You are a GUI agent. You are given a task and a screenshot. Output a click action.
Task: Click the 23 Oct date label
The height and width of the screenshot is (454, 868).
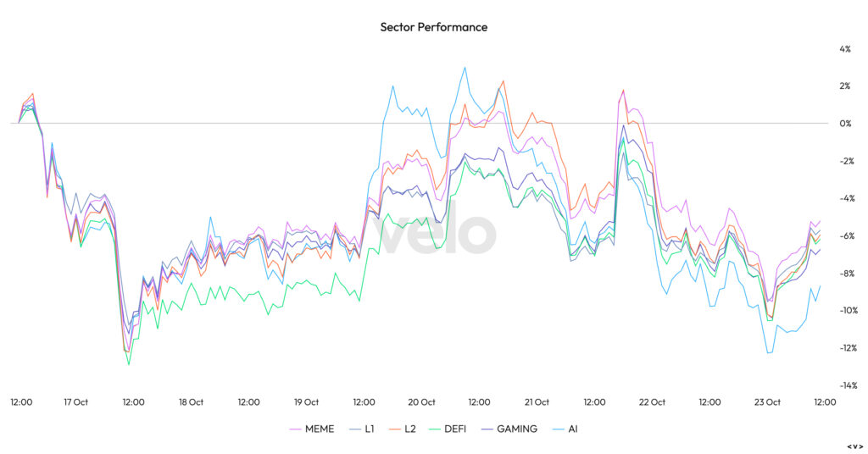pyautogui.click(x=767, y=402)
